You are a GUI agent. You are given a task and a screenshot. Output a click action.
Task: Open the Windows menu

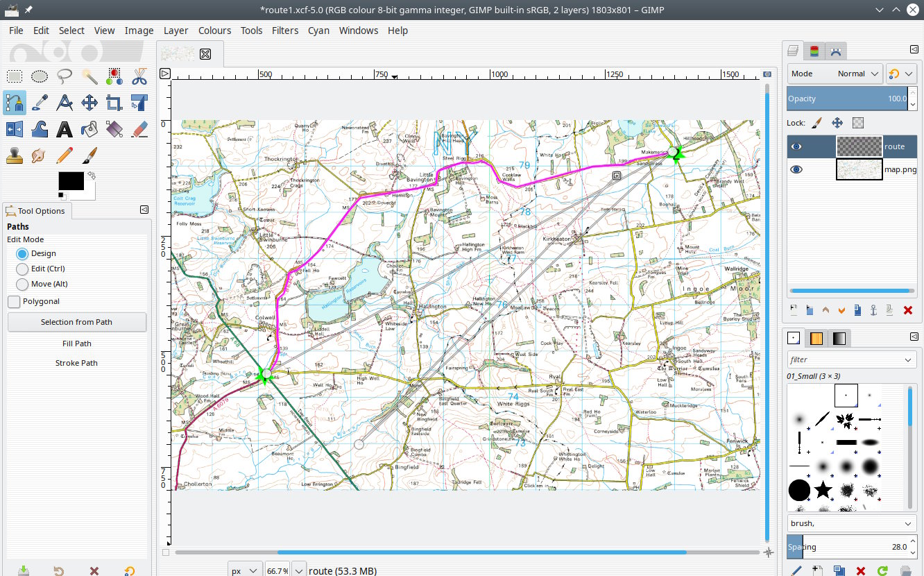click(x=359, y=31)
